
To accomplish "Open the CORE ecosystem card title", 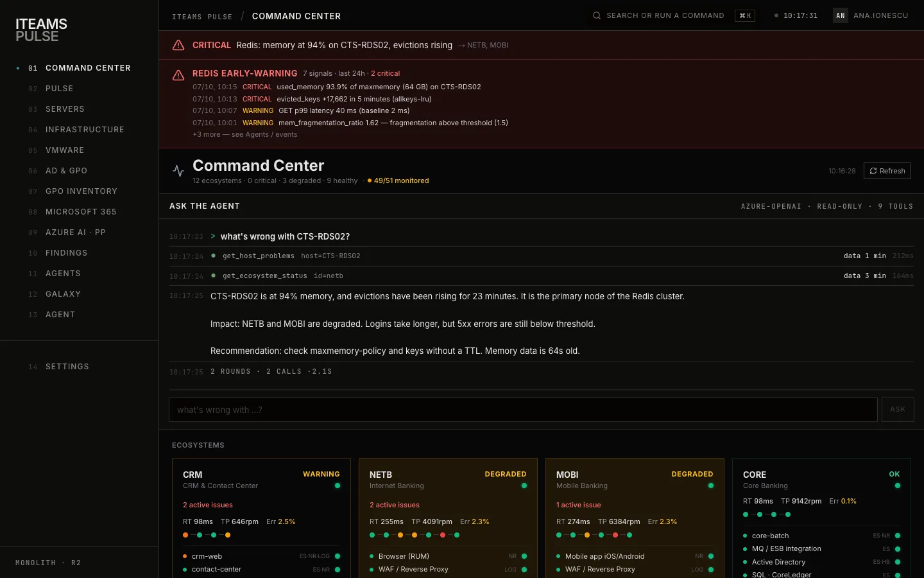I will point(755,475).
